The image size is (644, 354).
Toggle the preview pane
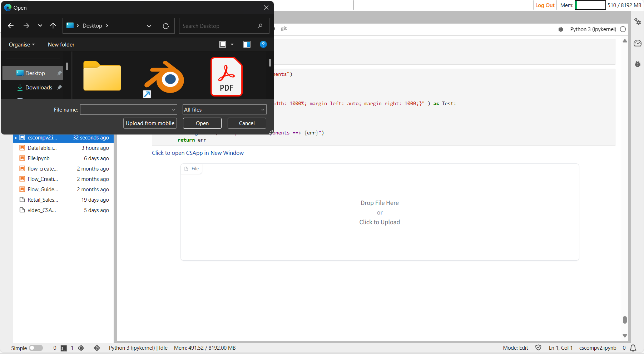(x=247, y=44)
